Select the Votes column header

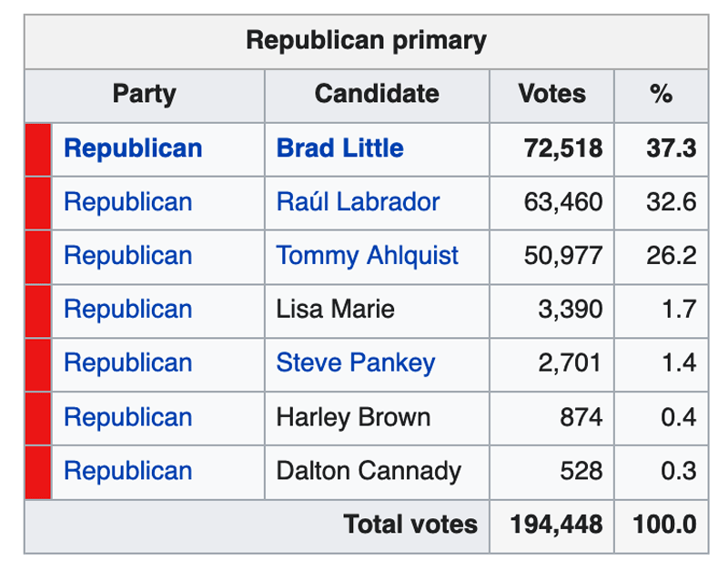[551, 94]
